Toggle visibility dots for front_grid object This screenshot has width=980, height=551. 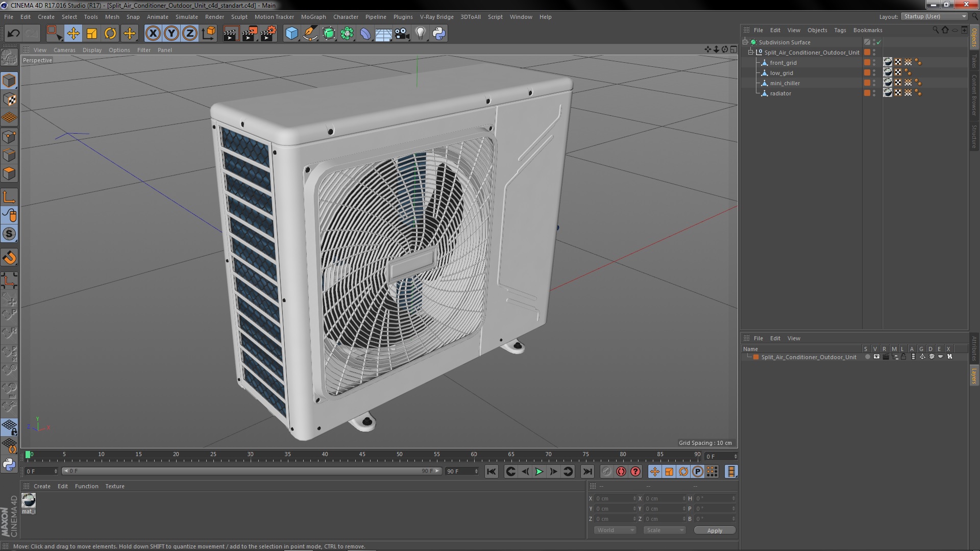tap(874, 63)
